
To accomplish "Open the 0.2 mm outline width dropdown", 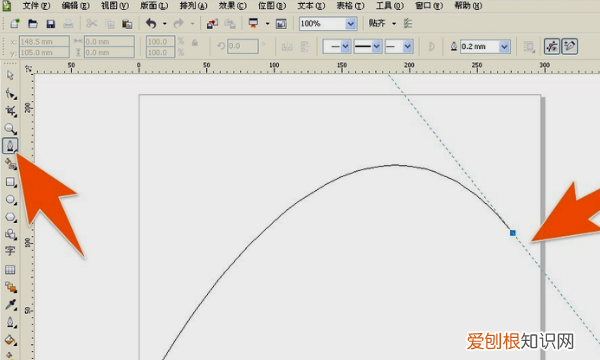I will (x=504, y=47).
